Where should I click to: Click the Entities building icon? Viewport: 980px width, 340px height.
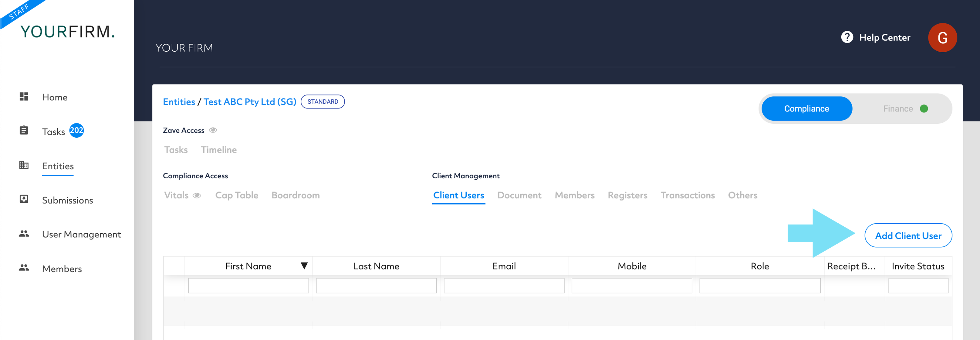point(24,165)
